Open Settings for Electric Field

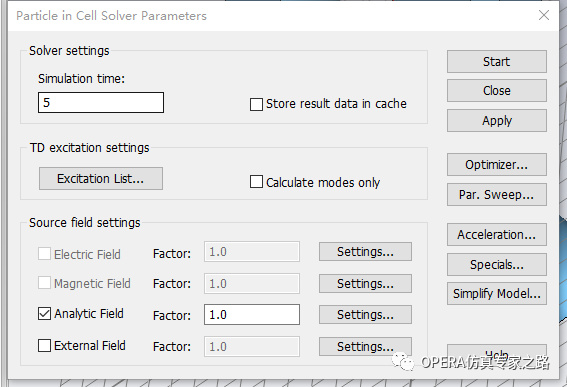pos(365,251)
